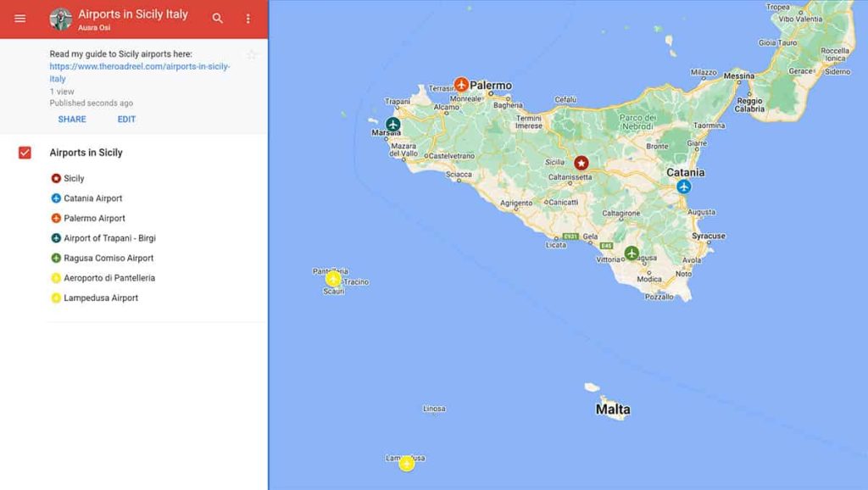The image size is (868, 490).
Task: Click the Caltagirone label on the map
Action: [621, 213]
